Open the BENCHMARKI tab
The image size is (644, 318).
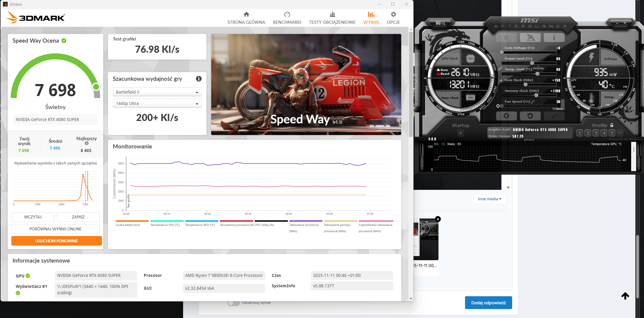click(287, 18)
